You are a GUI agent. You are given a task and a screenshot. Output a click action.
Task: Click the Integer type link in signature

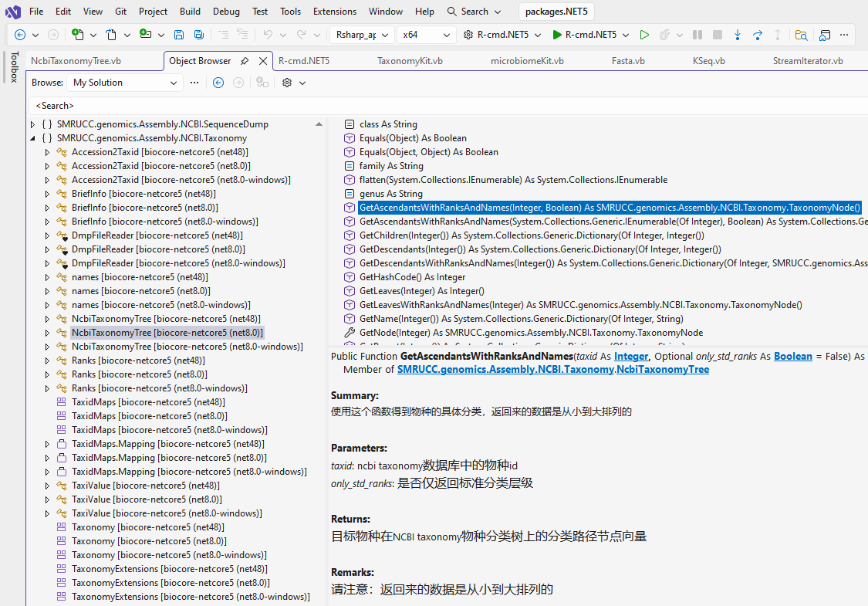point(630,356)
